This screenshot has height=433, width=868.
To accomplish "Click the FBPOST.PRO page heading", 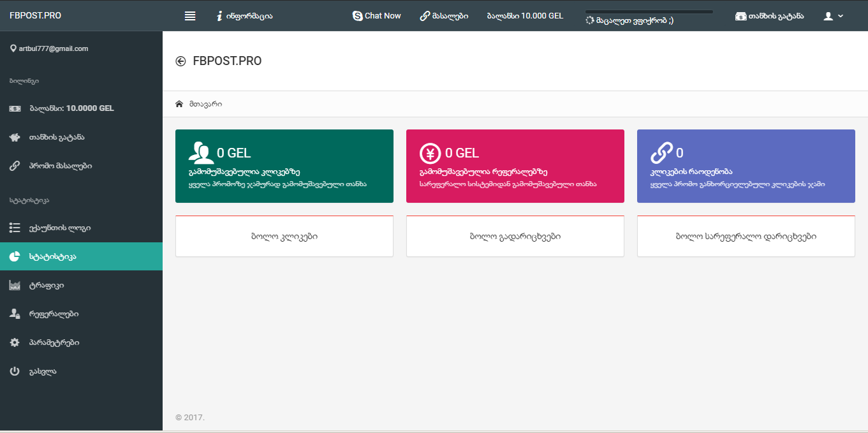I will click(227, 61).
